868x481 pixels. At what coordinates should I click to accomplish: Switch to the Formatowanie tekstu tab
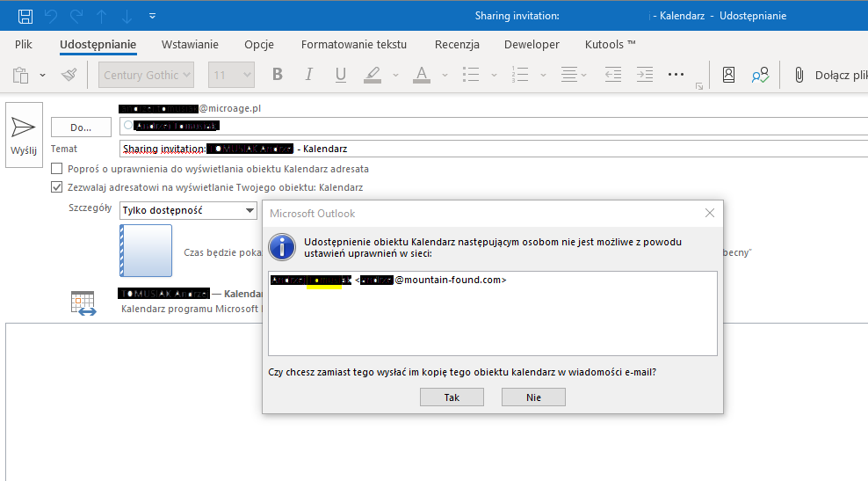click(x=354, y=44)
